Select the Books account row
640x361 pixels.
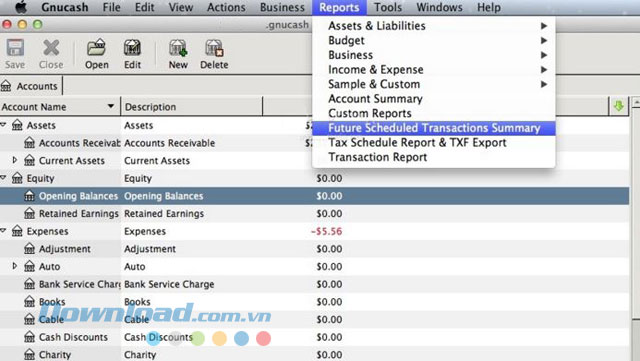click(314, 302)
